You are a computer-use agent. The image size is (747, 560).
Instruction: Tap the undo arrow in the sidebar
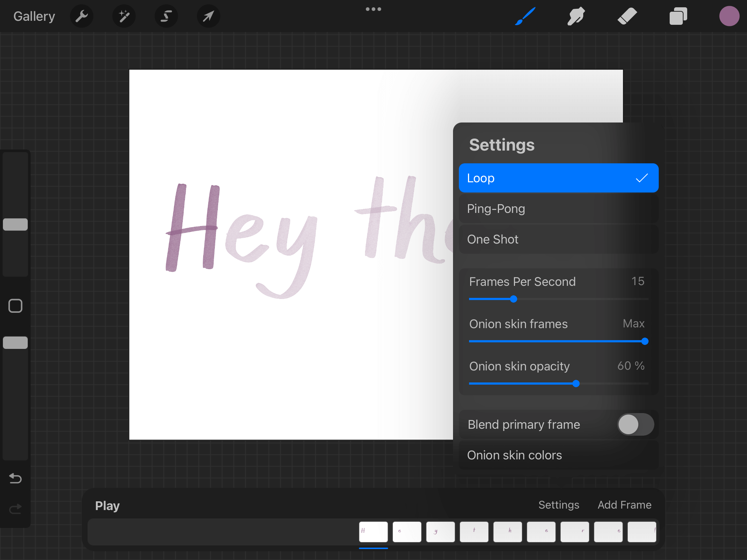click(x=15, y=479)
